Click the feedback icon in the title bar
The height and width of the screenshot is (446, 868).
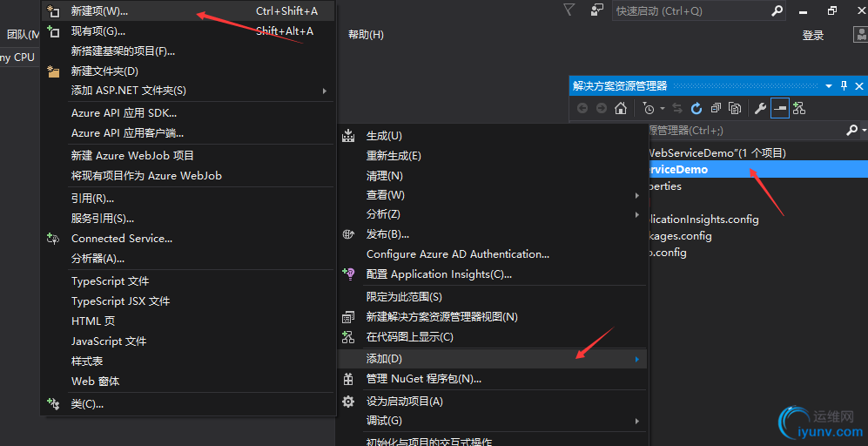pyautogui.click(x=596, y=10)
